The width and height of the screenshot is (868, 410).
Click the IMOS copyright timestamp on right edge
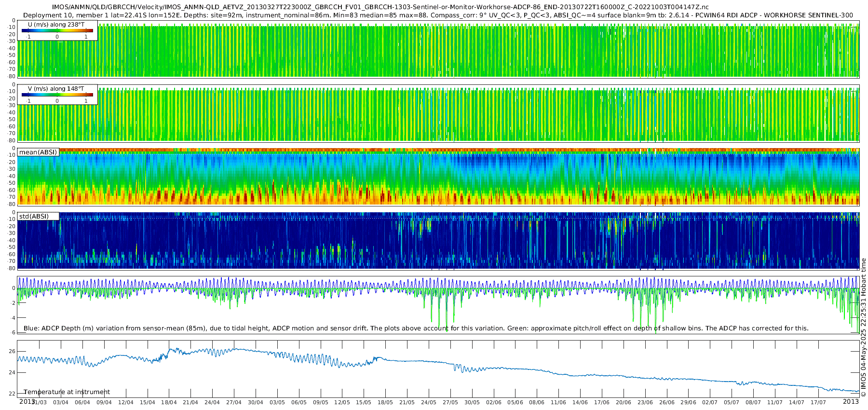pyautogui.click(x=863, y=328)
